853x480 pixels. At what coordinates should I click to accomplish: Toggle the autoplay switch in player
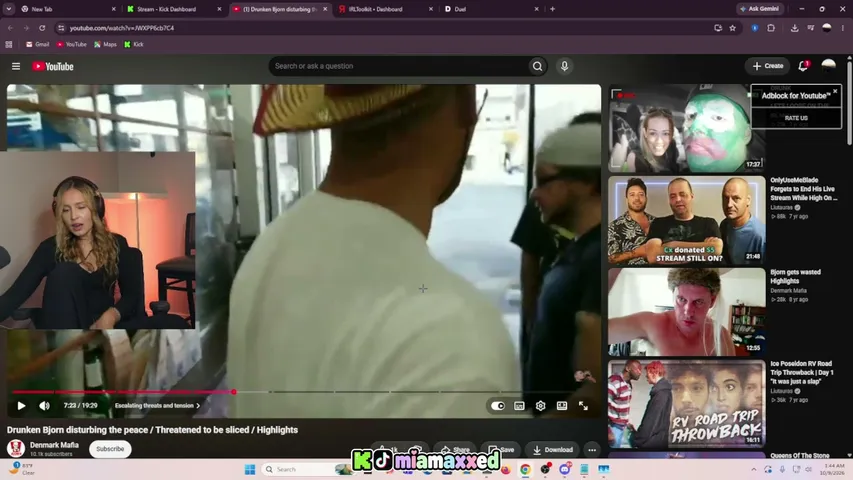[498, 405]
